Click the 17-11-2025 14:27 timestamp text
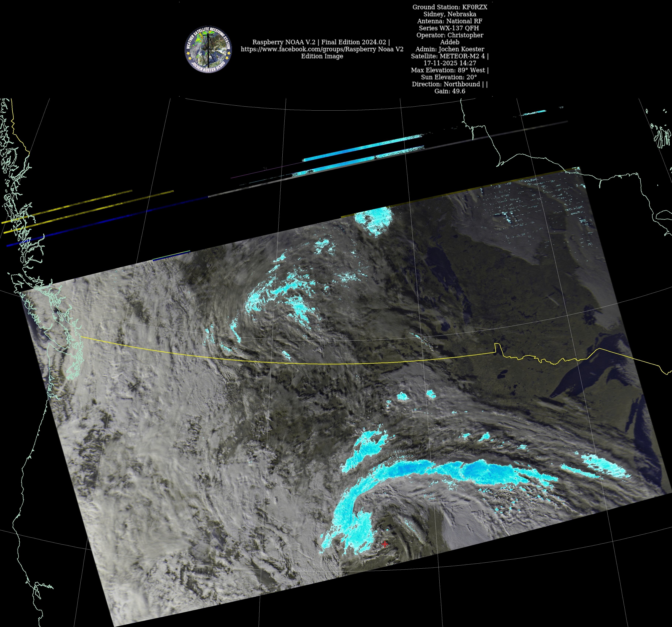The image size is (672, 627). tap(450, 63)
